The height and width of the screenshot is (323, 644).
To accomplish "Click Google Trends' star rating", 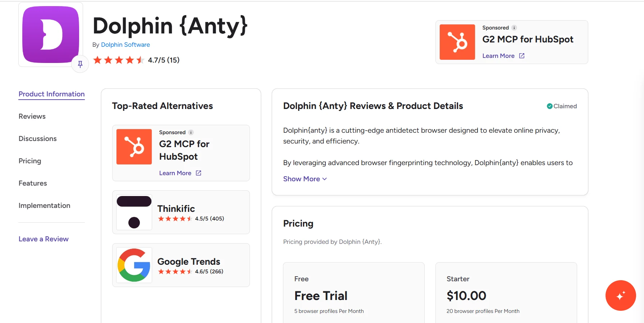I will [x=175, y=272].
